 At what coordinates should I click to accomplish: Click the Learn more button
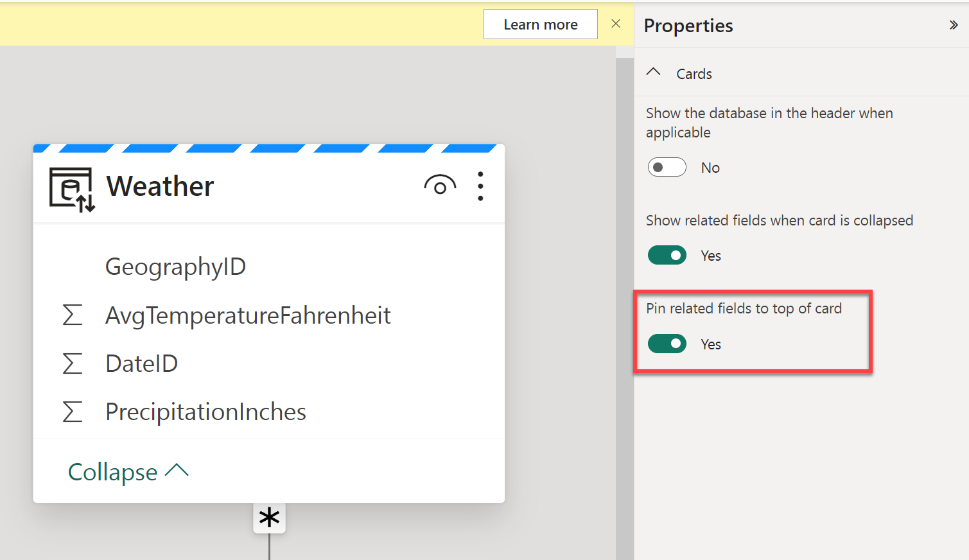click(x=541, y=24)
